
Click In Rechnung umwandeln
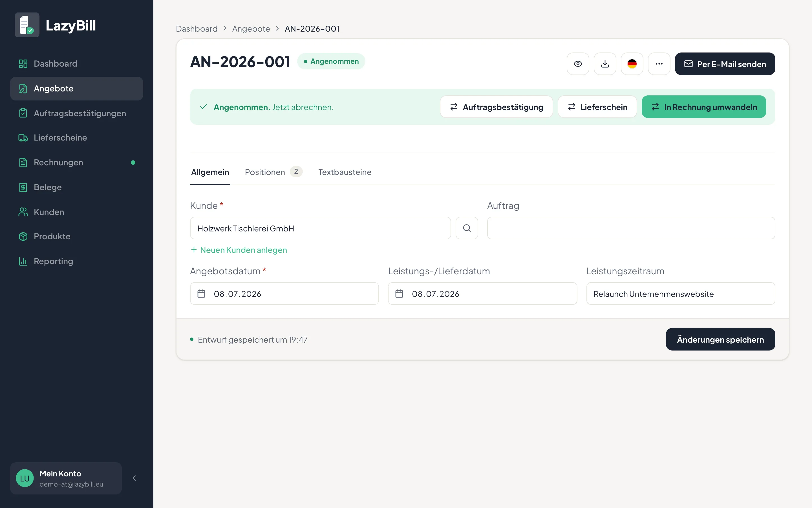704,107
